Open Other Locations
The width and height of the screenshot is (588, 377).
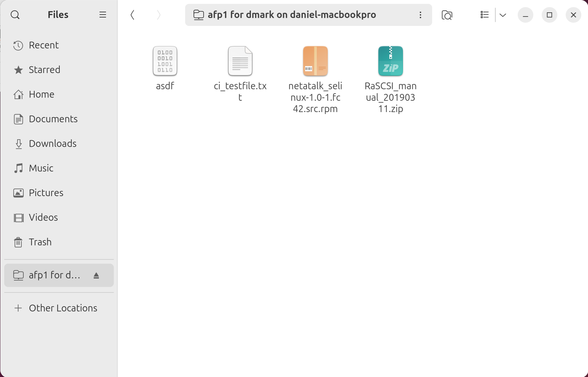tap(63, 308)
